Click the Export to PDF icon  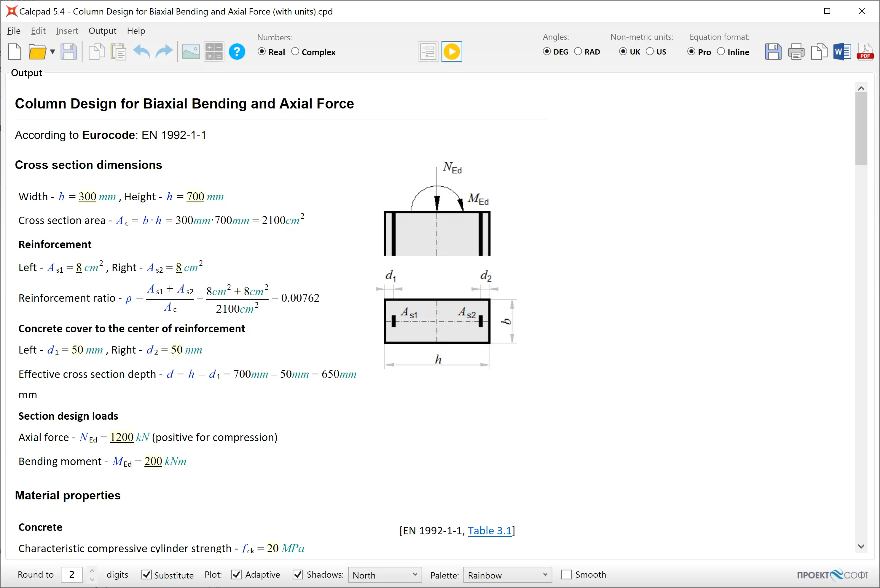pos(864,52)
